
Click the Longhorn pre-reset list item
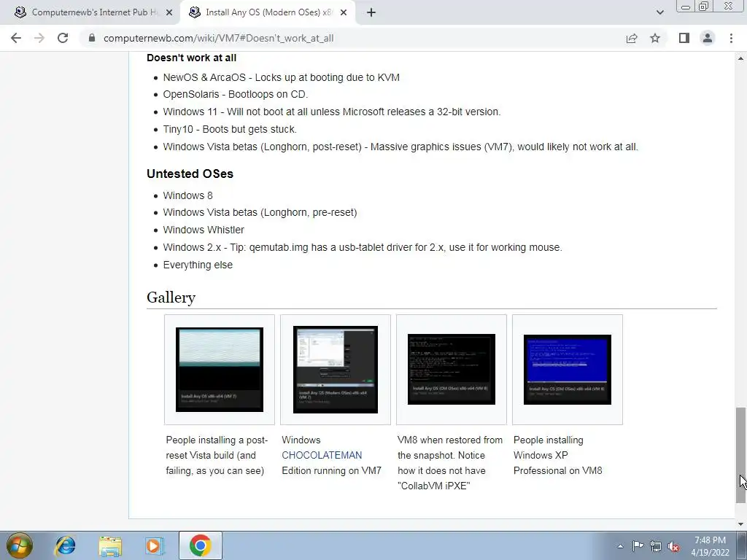click(x=260, y=212)
